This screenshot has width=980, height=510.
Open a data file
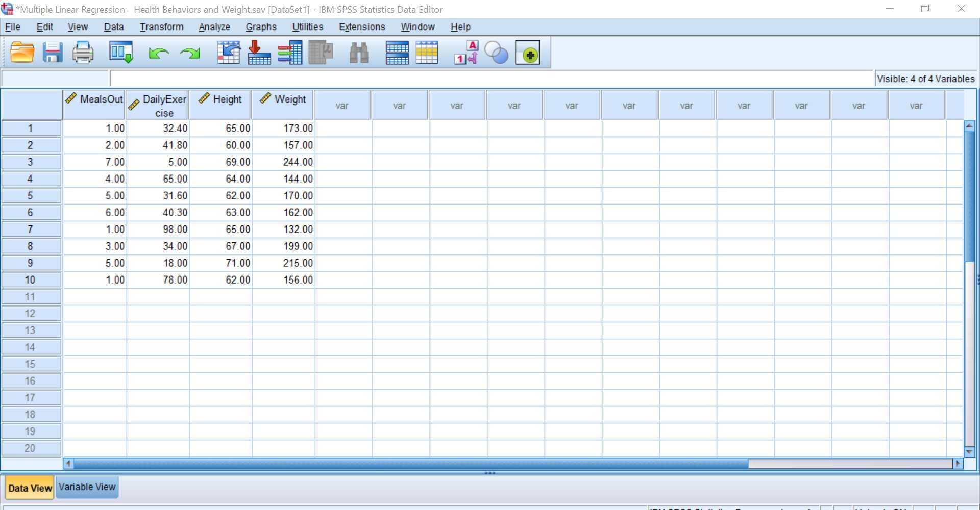(x=22, y=52)
